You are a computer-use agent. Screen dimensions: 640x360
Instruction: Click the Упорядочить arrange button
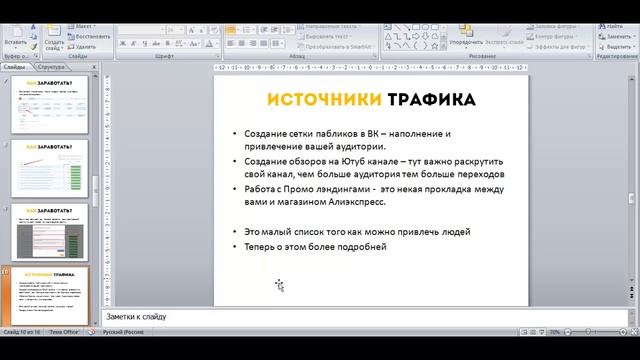click(x=466, y=37)
